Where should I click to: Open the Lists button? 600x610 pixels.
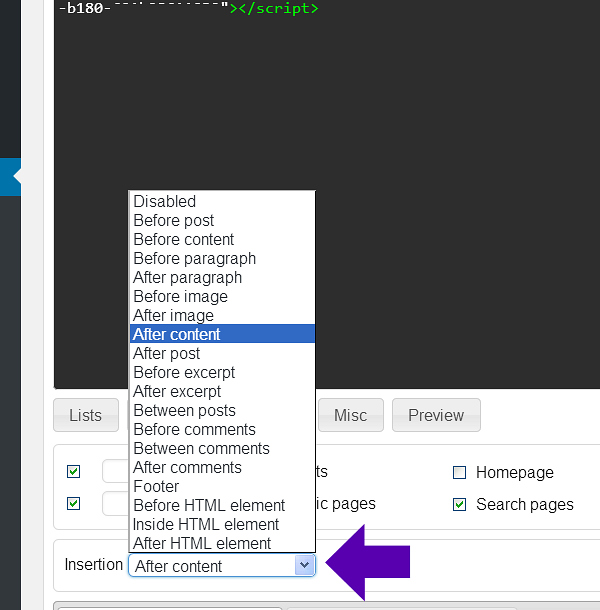[x=86, y=415]
